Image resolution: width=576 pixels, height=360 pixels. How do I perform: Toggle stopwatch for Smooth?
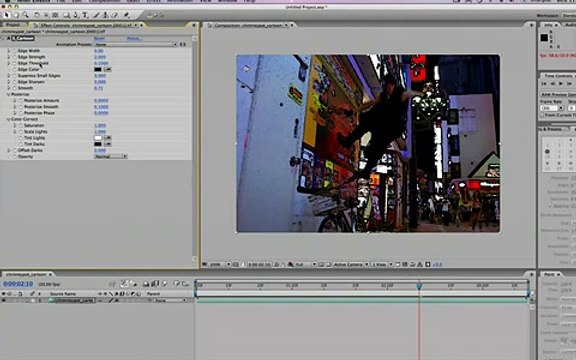coord(15,88)
